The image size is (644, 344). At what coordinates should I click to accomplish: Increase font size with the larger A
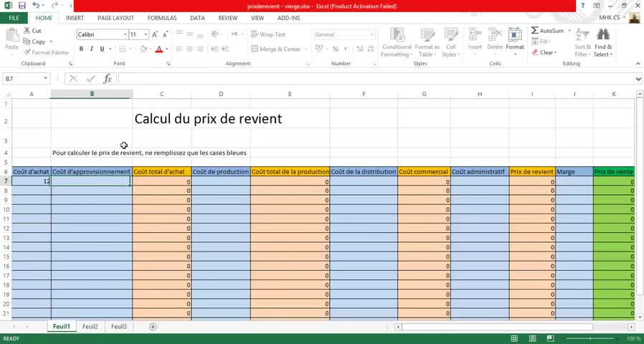[x=155, y=34]
